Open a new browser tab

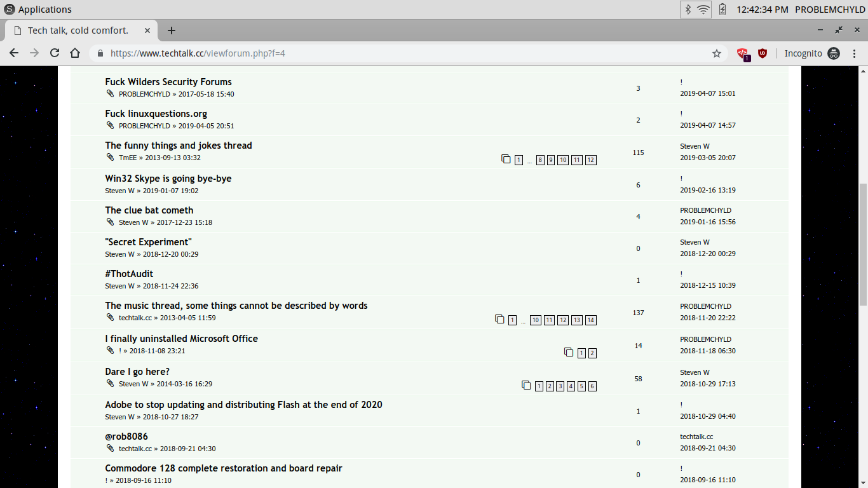point(171,30)
